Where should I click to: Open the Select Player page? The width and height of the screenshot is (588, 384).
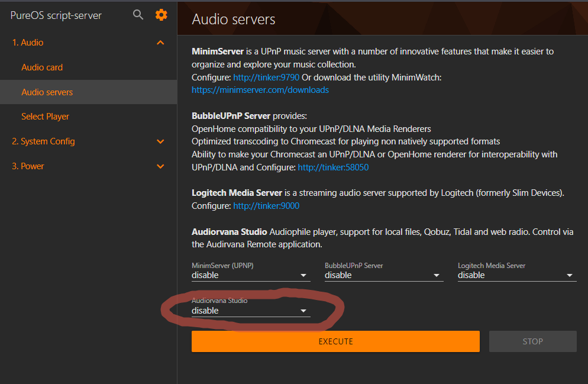pyautogui.click(x=46, y=117)
